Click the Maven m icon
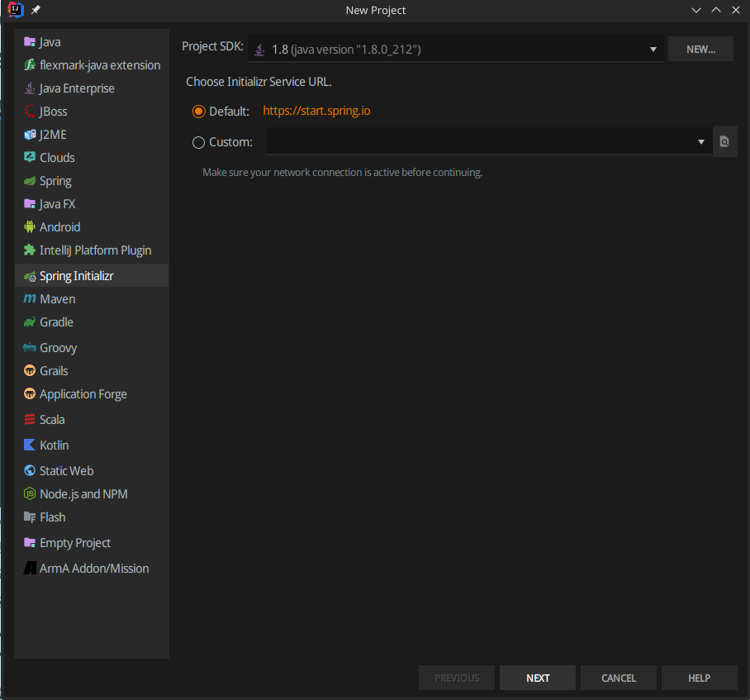The height and width of the screenshot is (700, 750). 30,299
